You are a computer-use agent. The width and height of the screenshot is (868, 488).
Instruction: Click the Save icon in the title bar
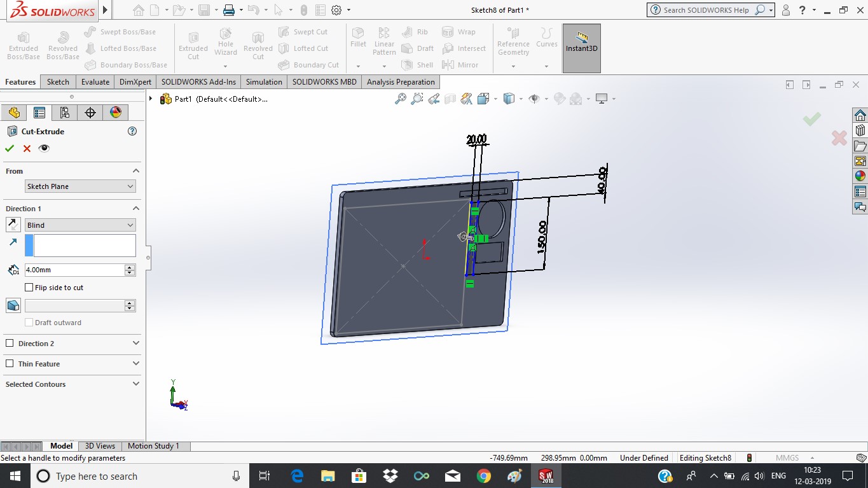point(203,10)
